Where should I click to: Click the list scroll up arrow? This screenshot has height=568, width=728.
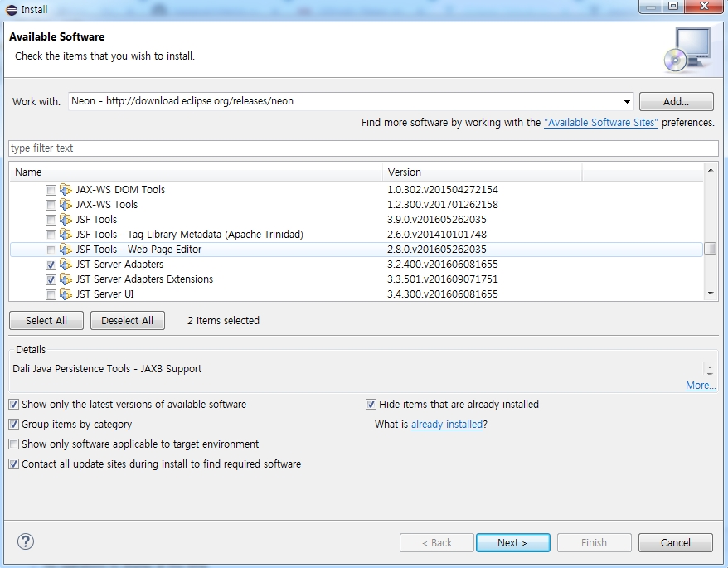[711, 171]
